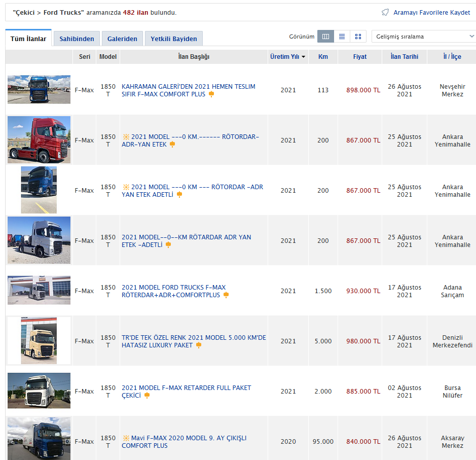
Task: Click the Aramayı Favorilere Kaydet link
Action: (x=431, y=12)
